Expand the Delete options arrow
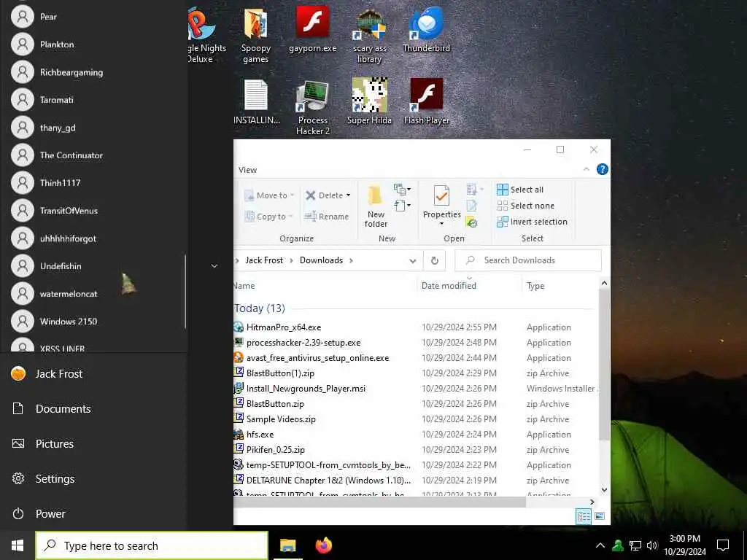This screenshot has height=560, width=747. 348,195
